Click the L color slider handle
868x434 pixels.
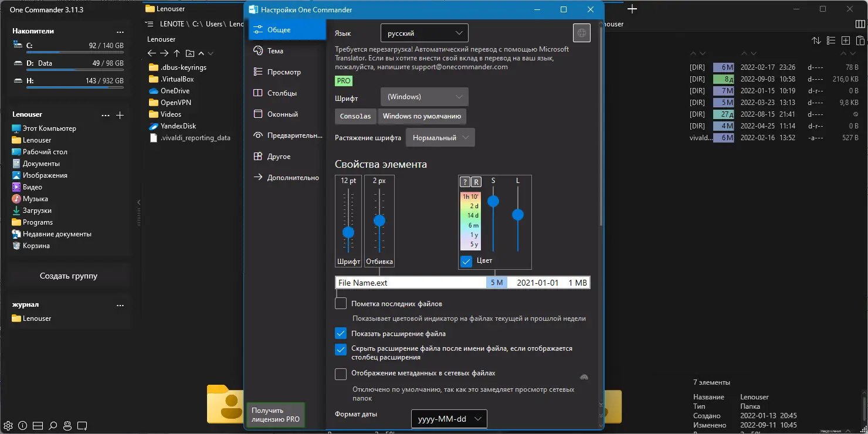click(518, 215)
